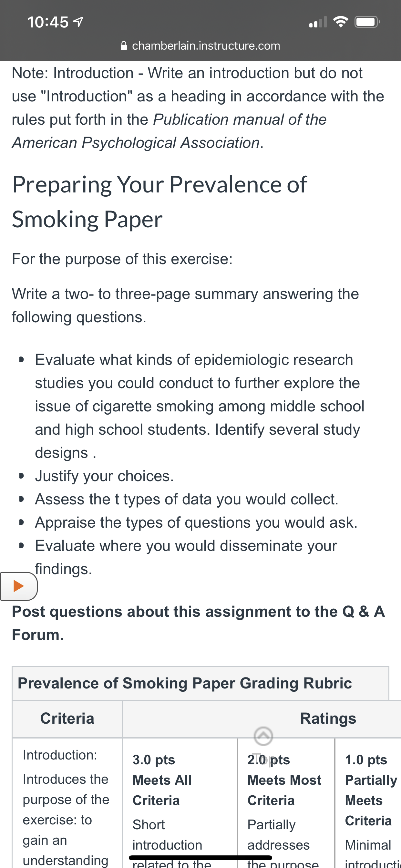Tap the cellular signal bars icon

(x=318, y=22)
